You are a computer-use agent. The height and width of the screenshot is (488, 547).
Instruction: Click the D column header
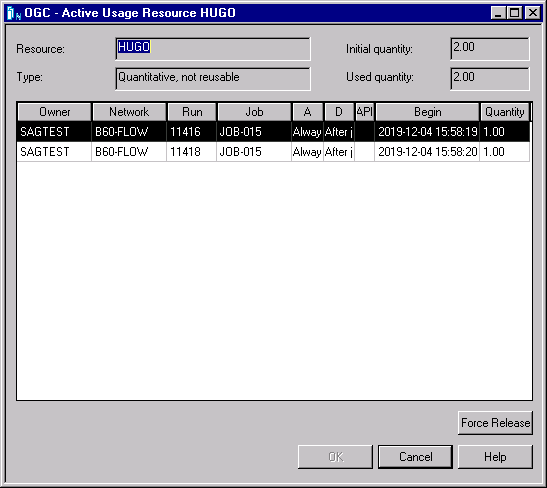click(x=339, y=112)
